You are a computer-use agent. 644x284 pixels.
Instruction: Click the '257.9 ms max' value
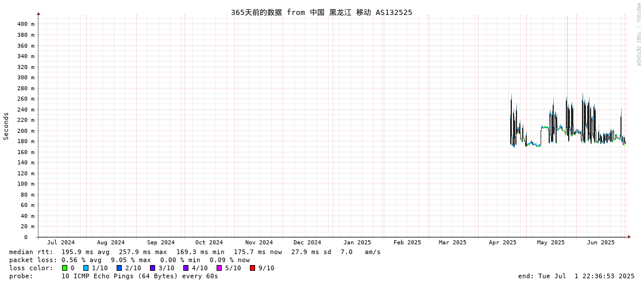[x=143, y=252]
